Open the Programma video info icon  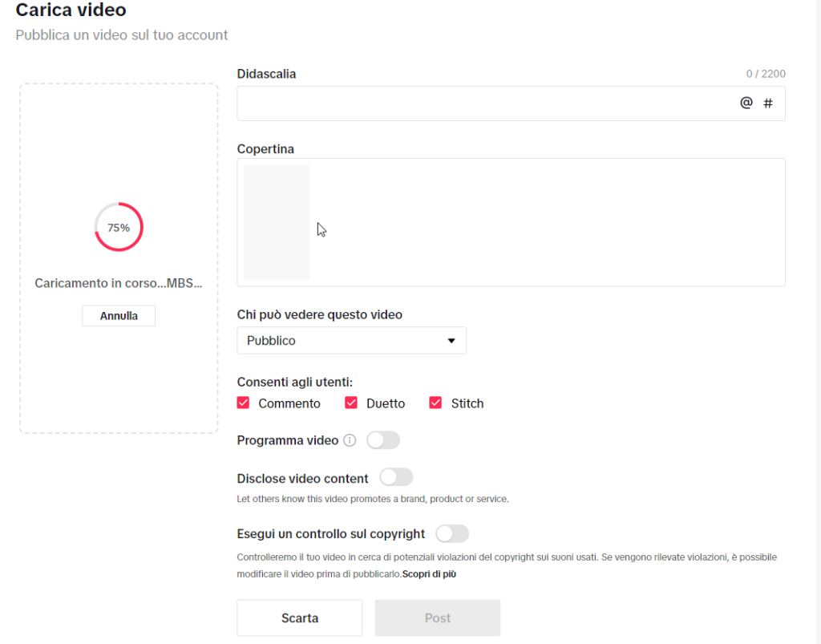coord(350,440)
